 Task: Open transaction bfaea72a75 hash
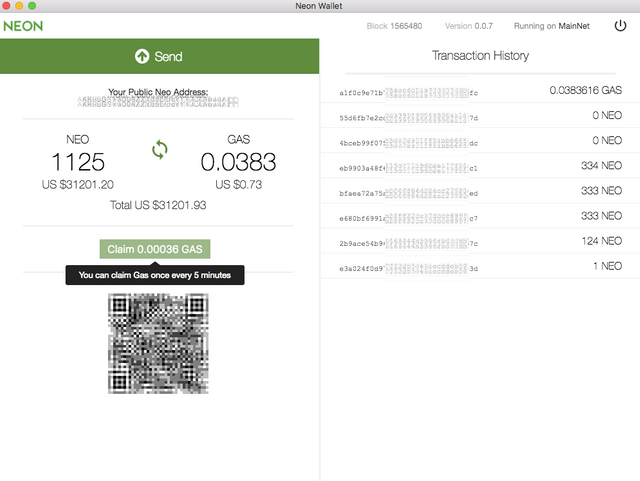[x=408, y=194]
